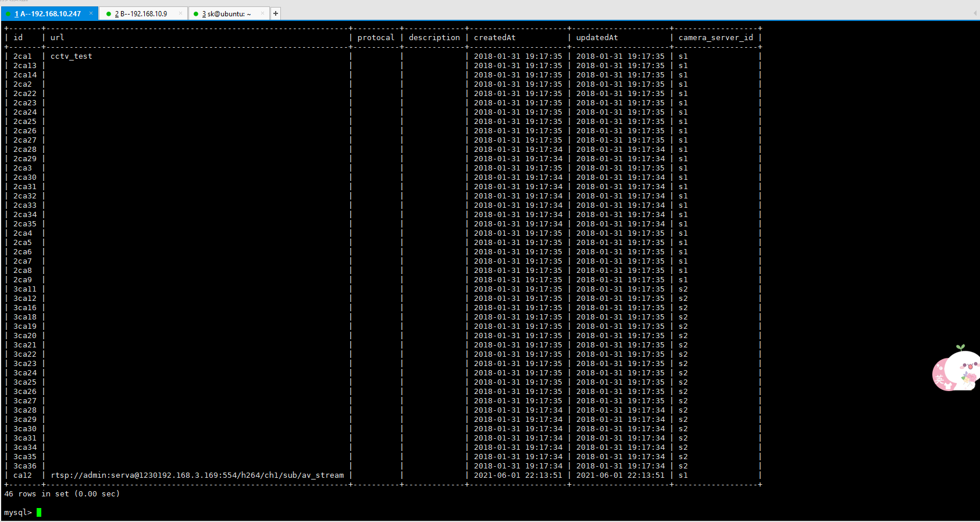Click camera_server_id 's1' in the 2ca1 row
980x522 pixels.
(683, 56)
